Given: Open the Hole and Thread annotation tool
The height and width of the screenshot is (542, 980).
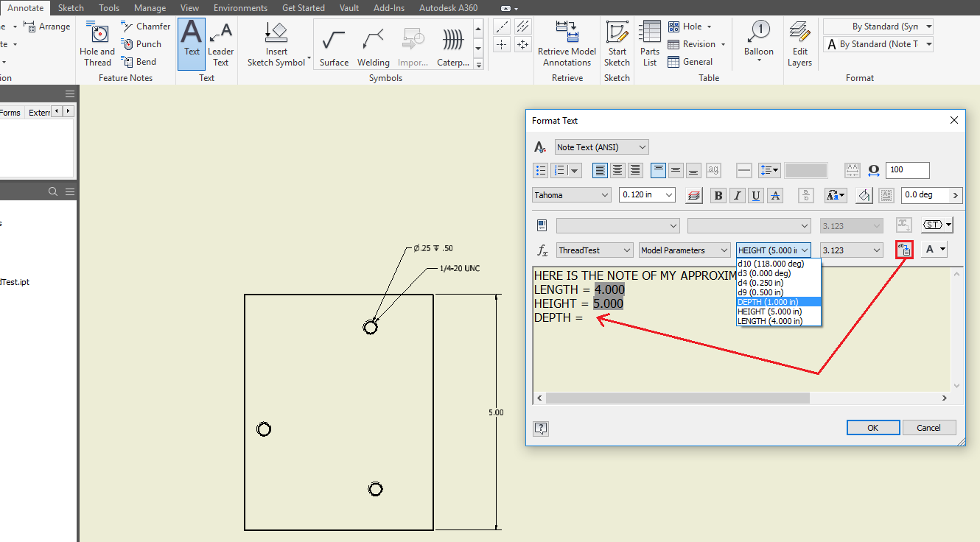Looking at the screenshot, I should tap(97, 43).
